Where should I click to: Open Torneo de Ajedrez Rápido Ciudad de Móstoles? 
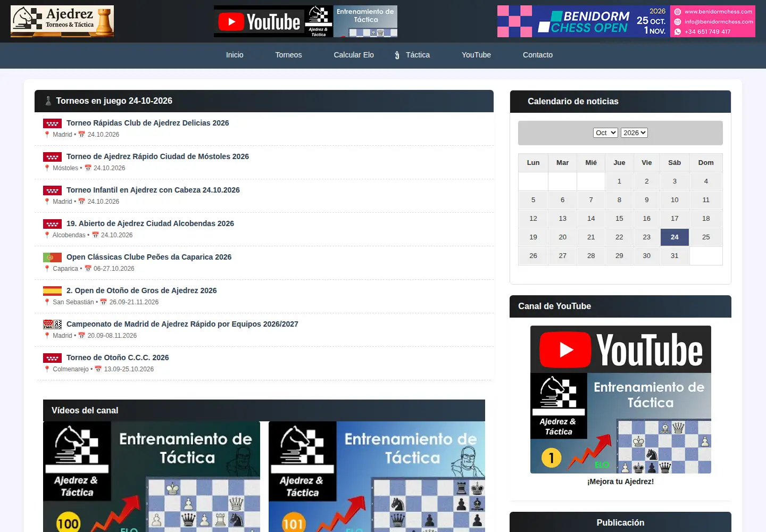coord(157,156)
